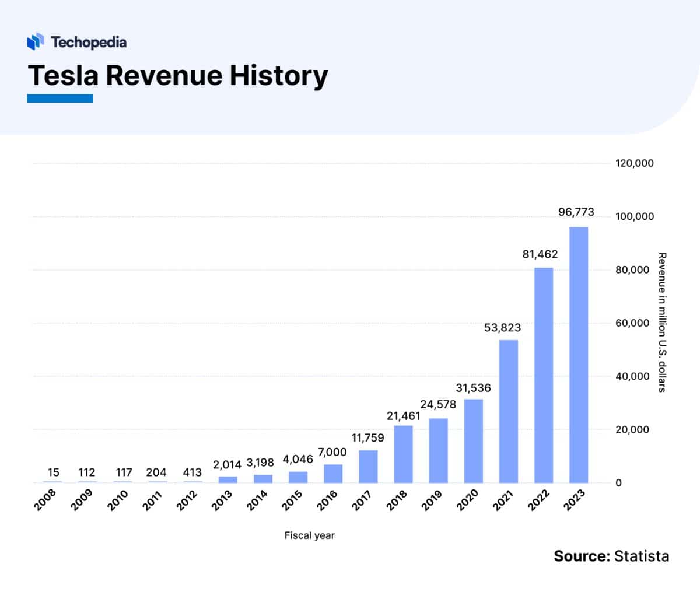Click the 2023 revenue bar
Viewport: 700px width, 592px height.
coord(579,355)
